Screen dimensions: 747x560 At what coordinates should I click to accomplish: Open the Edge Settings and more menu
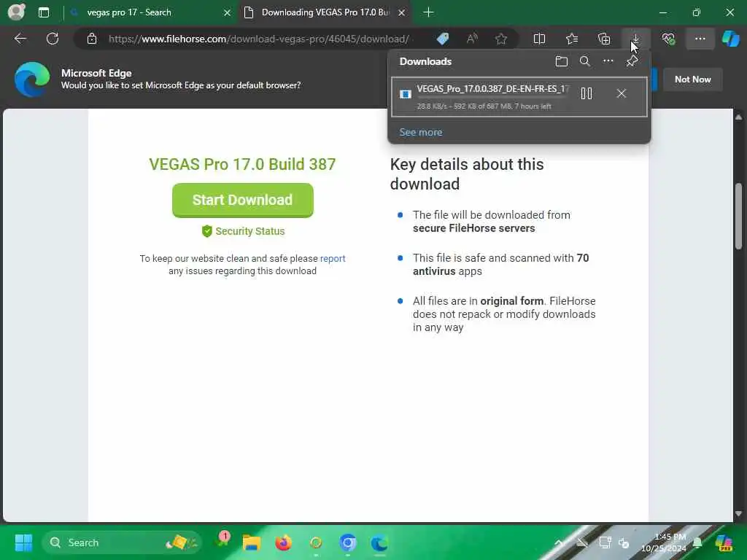pyautogui.click(x=700, y=39)
